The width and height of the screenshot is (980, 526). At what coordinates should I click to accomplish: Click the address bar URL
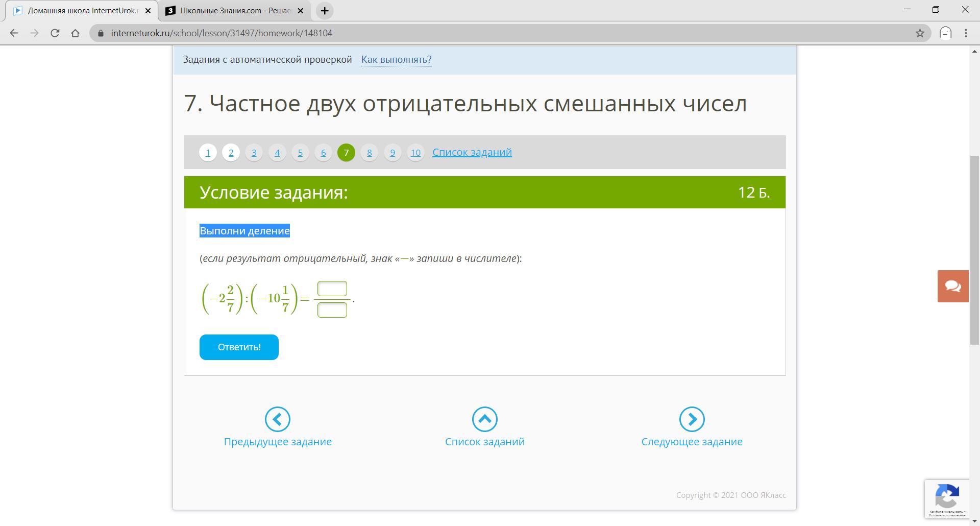pos(222,33)
